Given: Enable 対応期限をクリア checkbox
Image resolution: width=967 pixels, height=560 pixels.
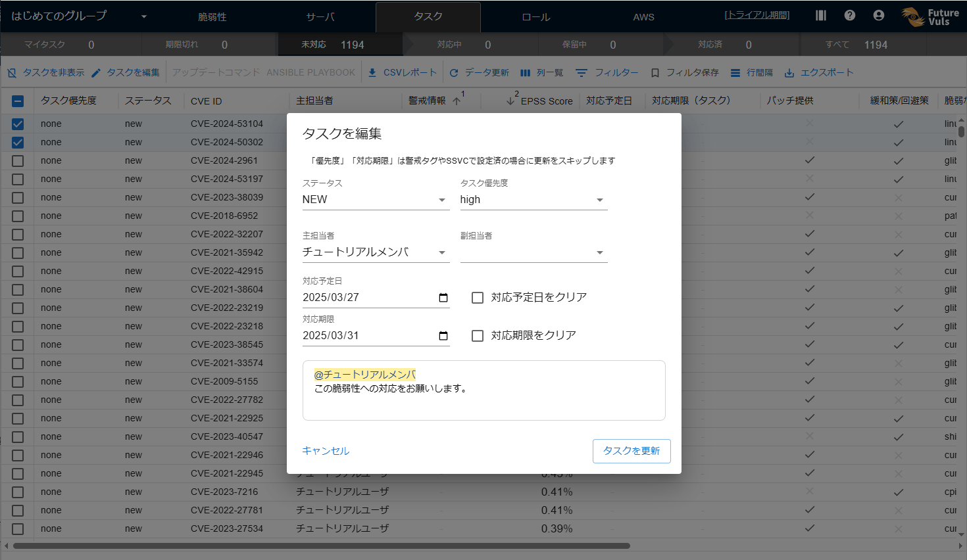Looking at the screenshot, I should (478, 336).
